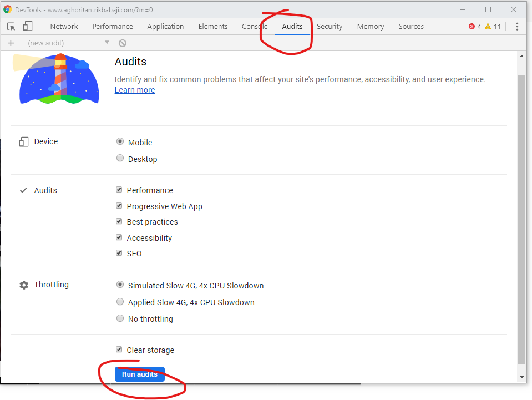Click the vertical scrollbar down arrow
The image size is (532, 400).
pyautogui.click(x=521, y=376)
